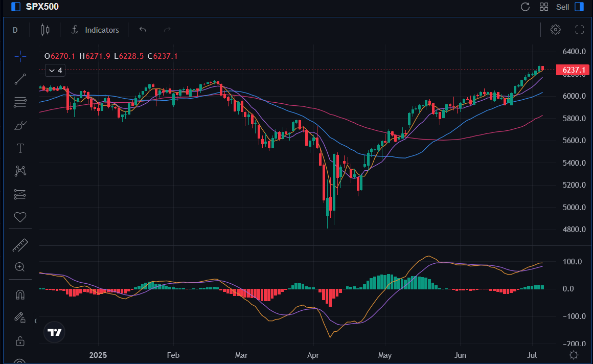Viewport: 593px width, 364px height.
Task: Change the D timeframe interval
Action: tap(15, 30)
